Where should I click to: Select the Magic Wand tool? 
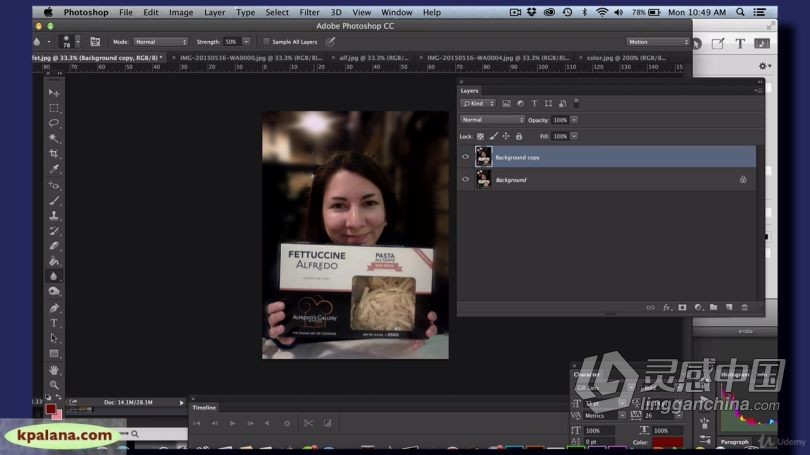point(54,138)
